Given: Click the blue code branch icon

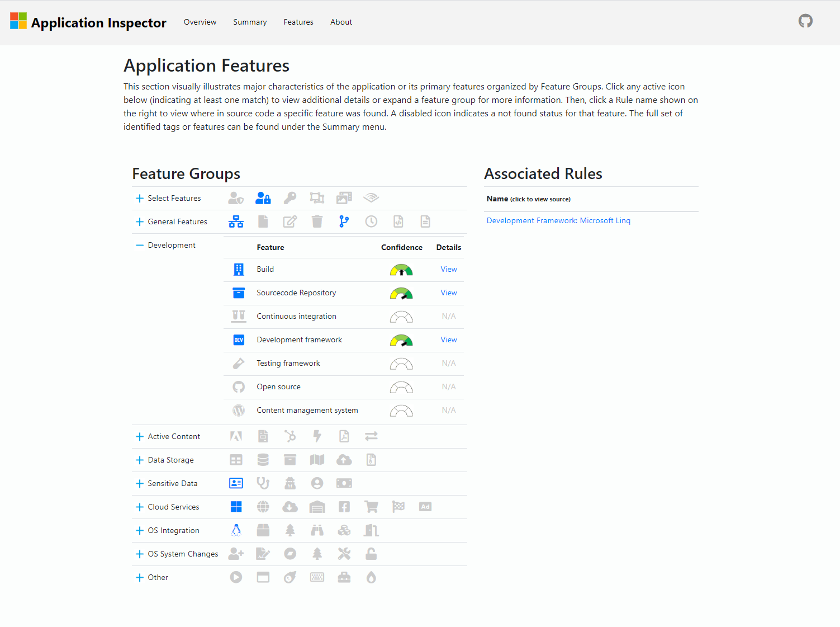Looking at the screenshot, I should point(344,221).
